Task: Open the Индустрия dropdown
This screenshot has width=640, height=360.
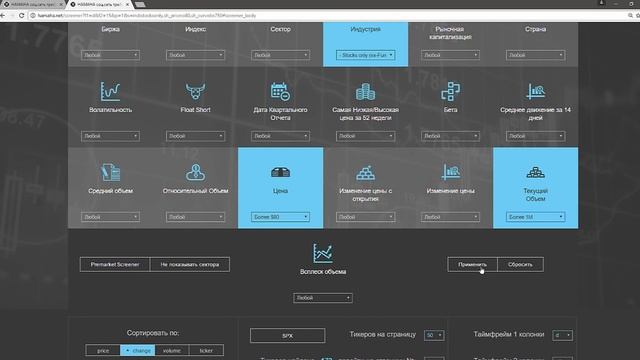Action: click(x=365, y=55)
